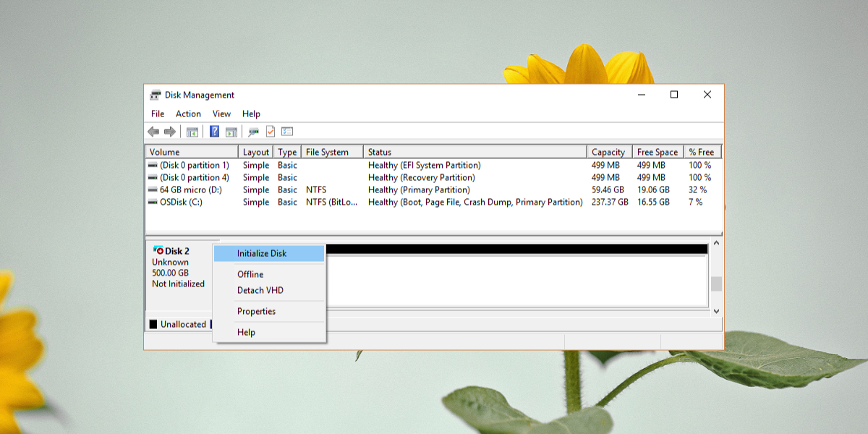The height and width of the screenshot is (434, 868).
Task: Click the checkmark document toolbar icon
Action: [x=271, y=132]
